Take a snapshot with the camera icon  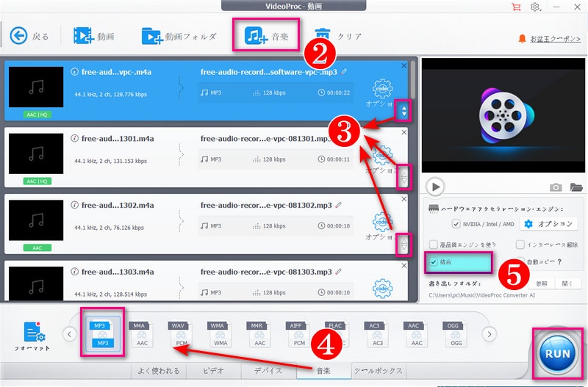coord(556,187)
